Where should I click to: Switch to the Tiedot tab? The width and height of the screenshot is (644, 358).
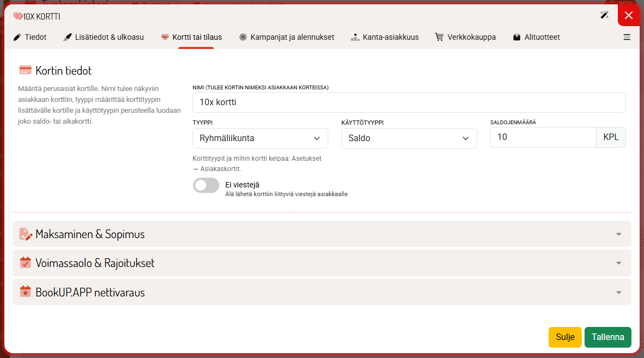point(30,38)
